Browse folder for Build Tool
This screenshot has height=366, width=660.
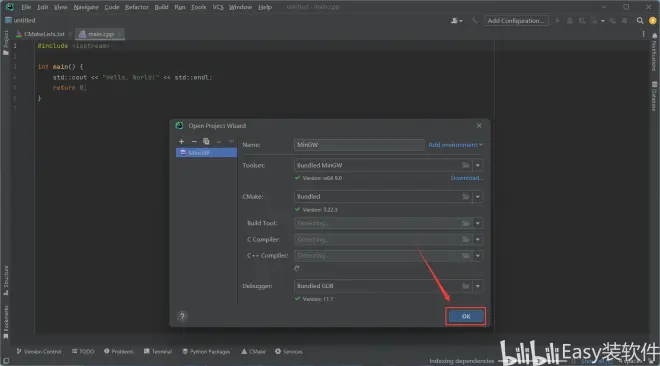(x=466, y=223)
